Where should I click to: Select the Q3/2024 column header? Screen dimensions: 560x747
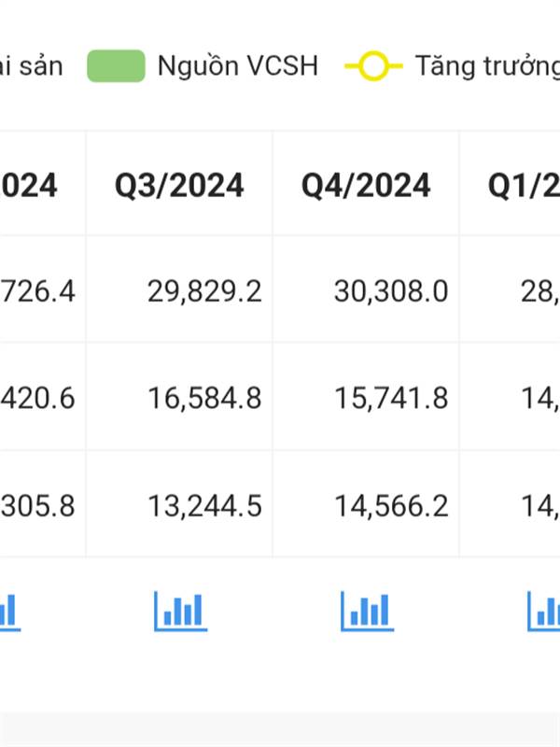point(179,185)
